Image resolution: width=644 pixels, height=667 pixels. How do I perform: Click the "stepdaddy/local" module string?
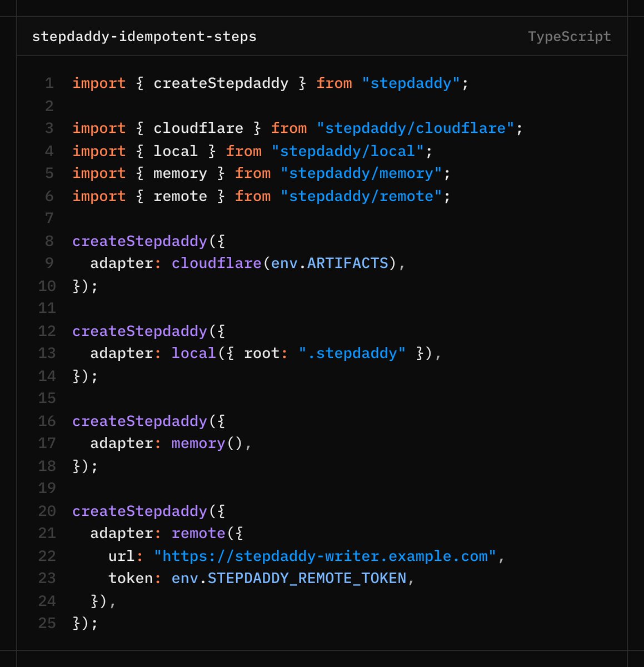(x=348, y=151)
